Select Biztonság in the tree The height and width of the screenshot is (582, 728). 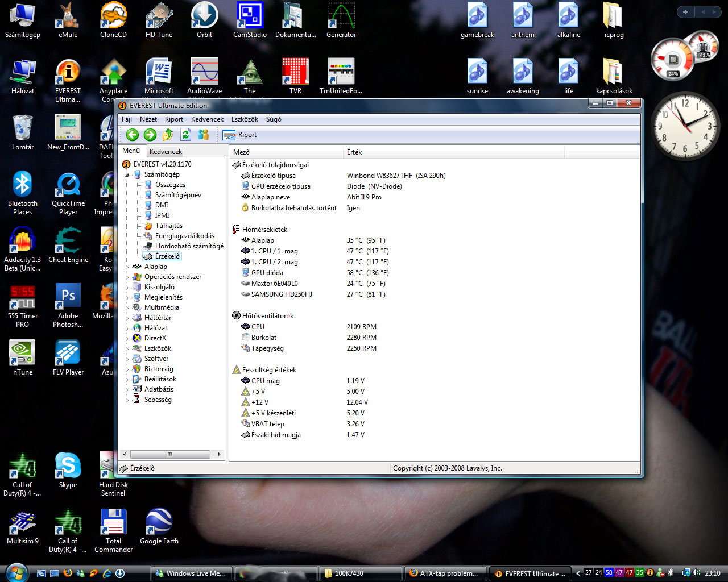pos(159,369)
